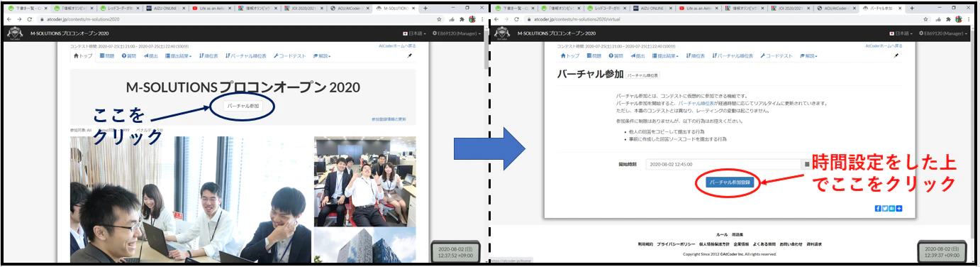This screenshot has width=980, height=267.
Task: Click the ルール footer link
Action: pos(722,234)
